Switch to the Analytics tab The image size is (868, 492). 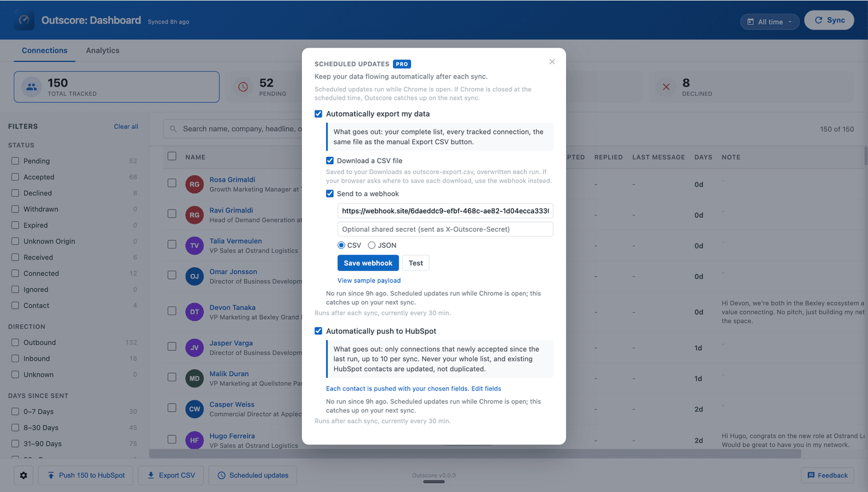point(102,51)
